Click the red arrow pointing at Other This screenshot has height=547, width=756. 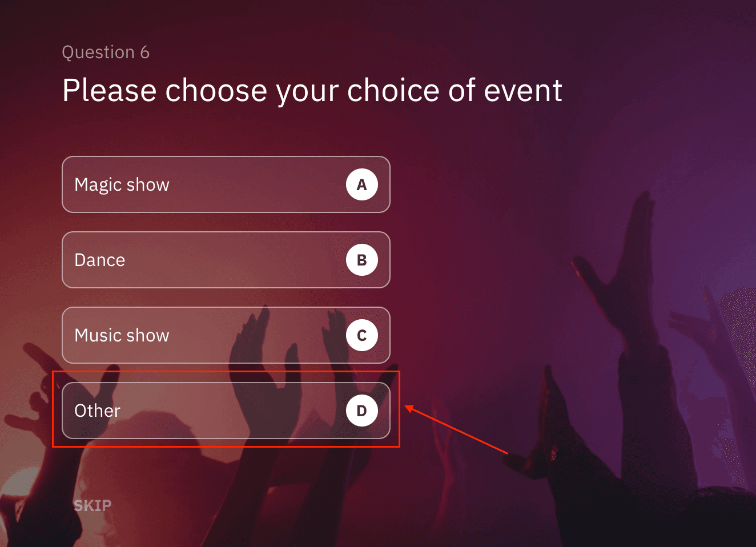coord(456,430)
